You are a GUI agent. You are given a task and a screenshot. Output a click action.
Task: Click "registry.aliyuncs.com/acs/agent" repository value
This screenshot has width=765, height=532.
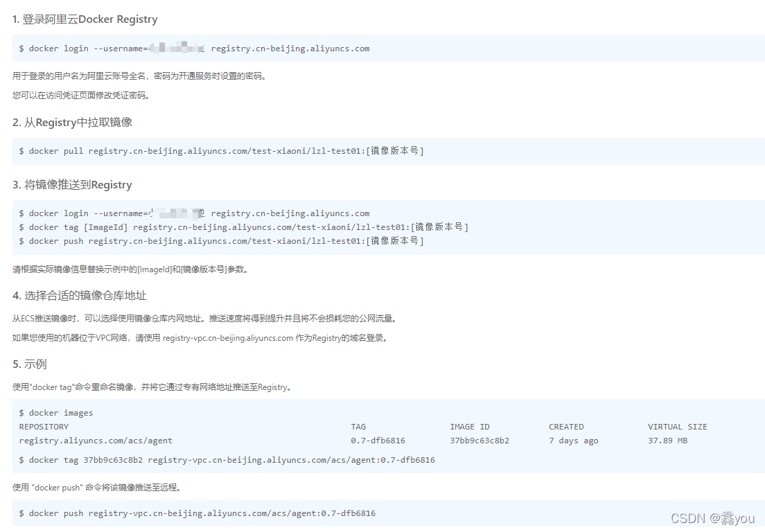[x=96, y=441]
